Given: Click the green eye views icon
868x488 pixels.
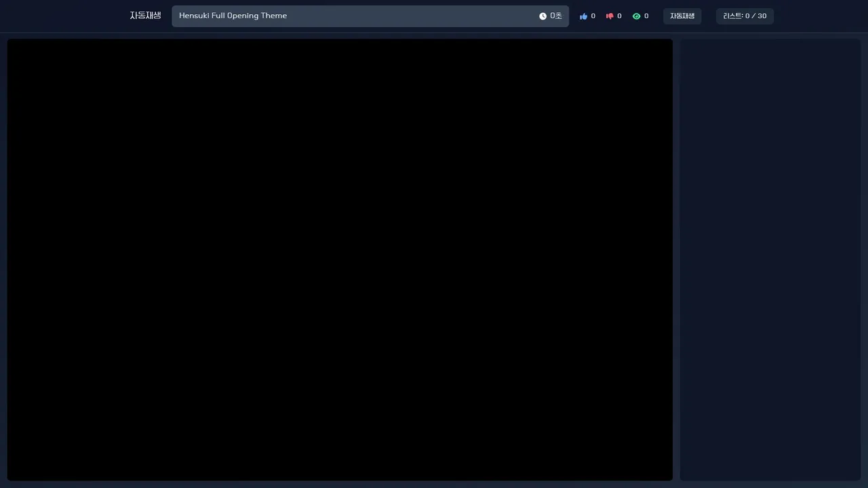Looking at the screenshot, I should point(636,16).
